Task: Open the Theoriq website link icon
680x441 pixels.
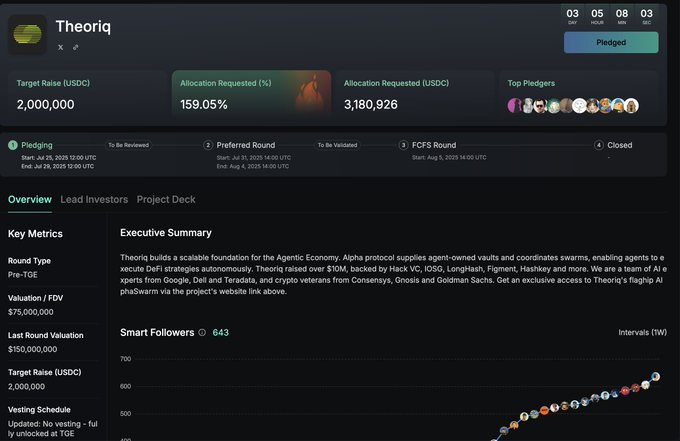Action: point(75,47)
